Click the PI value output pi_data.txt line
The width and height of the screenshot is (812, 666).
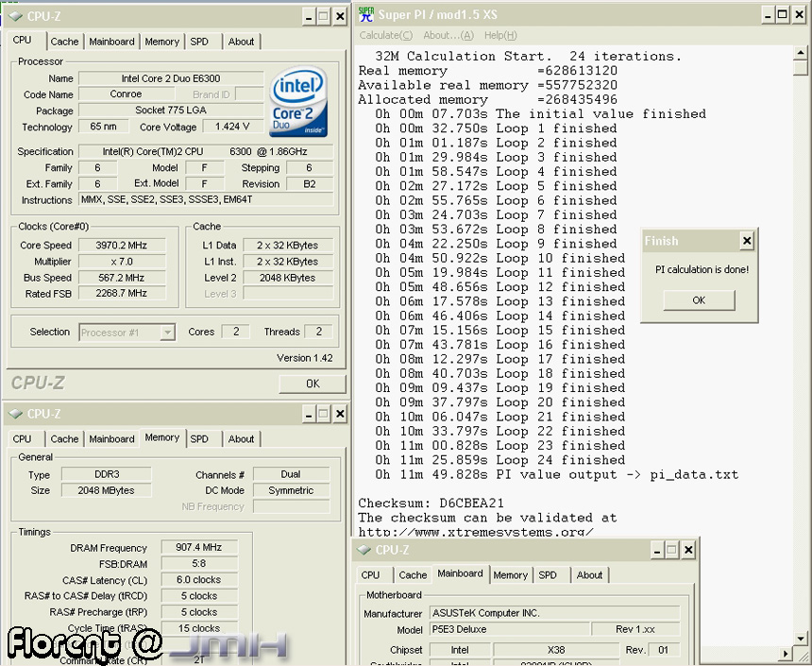coord(557,474)
